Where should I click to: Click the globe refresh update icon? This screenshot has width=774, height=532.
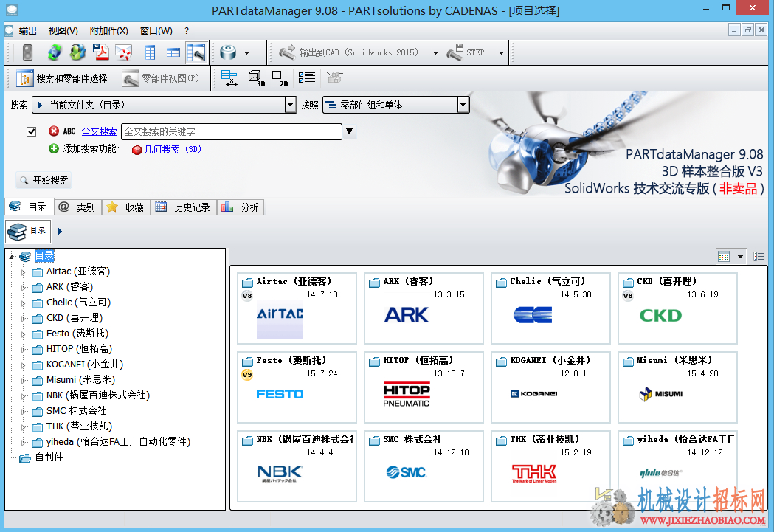pos(55,52)
